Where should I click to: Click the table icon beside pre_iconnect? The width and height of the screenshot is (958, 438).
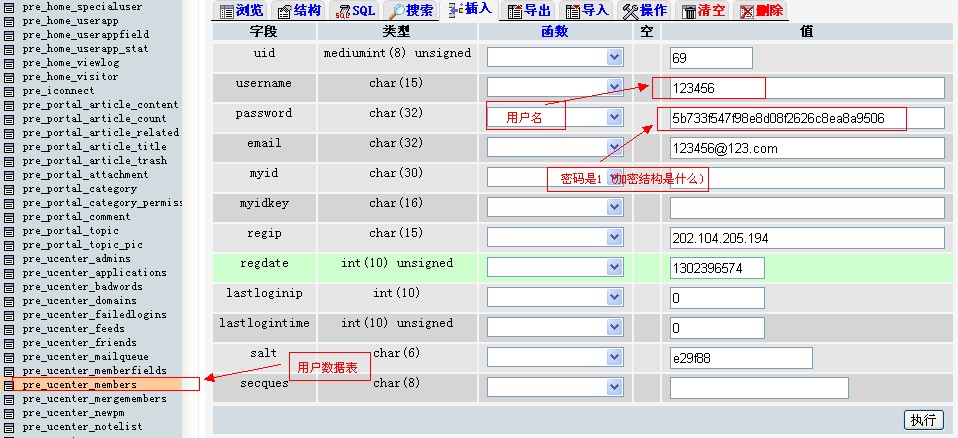click(x=9, y=91)
